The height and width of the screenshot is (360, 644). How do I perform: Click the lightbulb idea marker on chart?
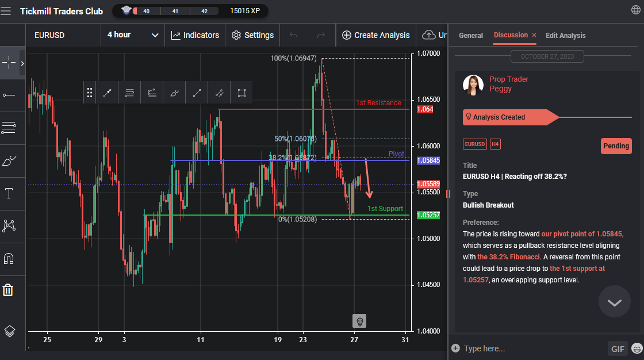(x=359, y=321)
